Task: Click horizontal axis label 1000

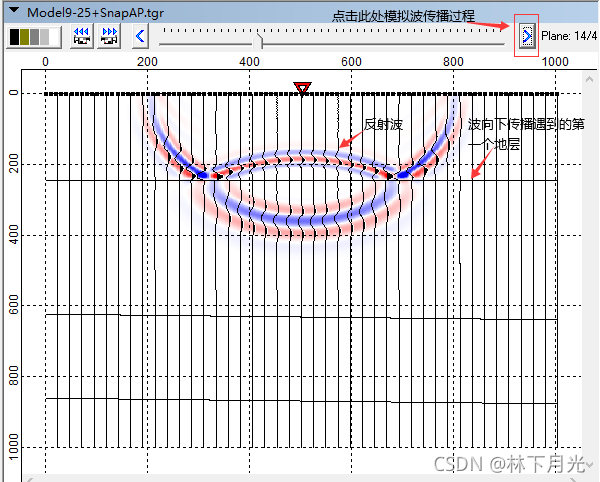Action: pos(555,62)
